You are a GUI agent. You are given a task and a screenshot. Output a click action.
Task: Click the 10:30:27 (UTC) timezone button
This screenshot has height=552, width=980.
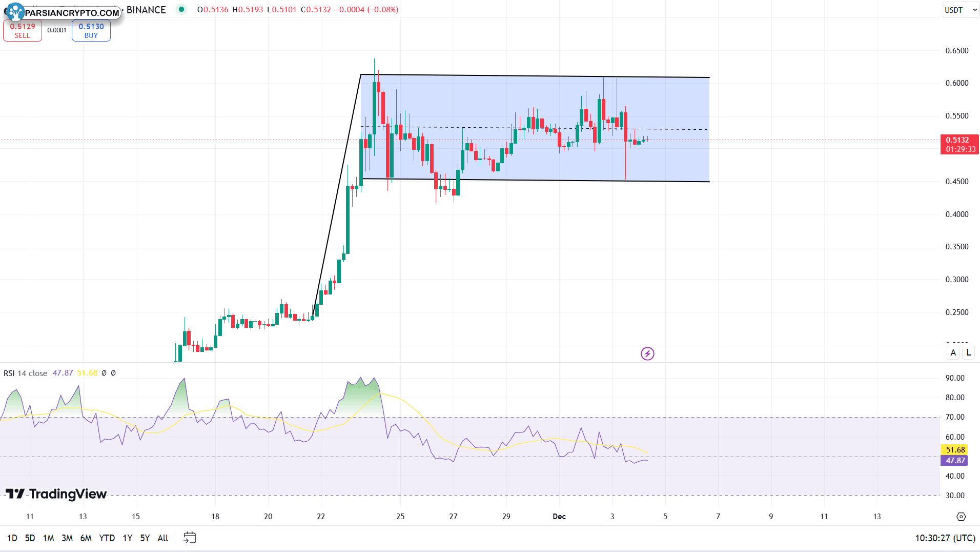(x=945, y=538)
